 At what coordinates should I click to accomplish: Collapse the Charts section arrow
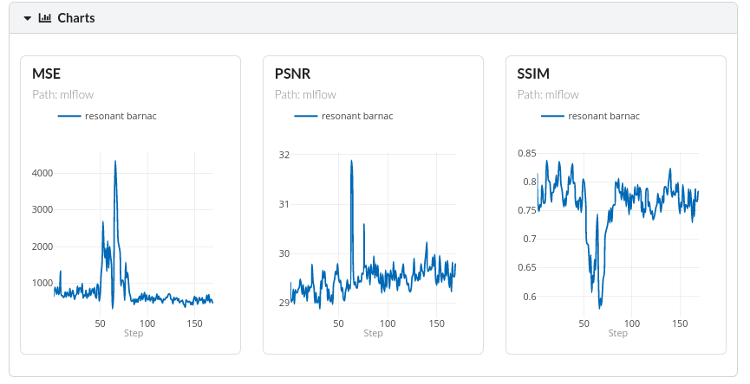point(27,18)
